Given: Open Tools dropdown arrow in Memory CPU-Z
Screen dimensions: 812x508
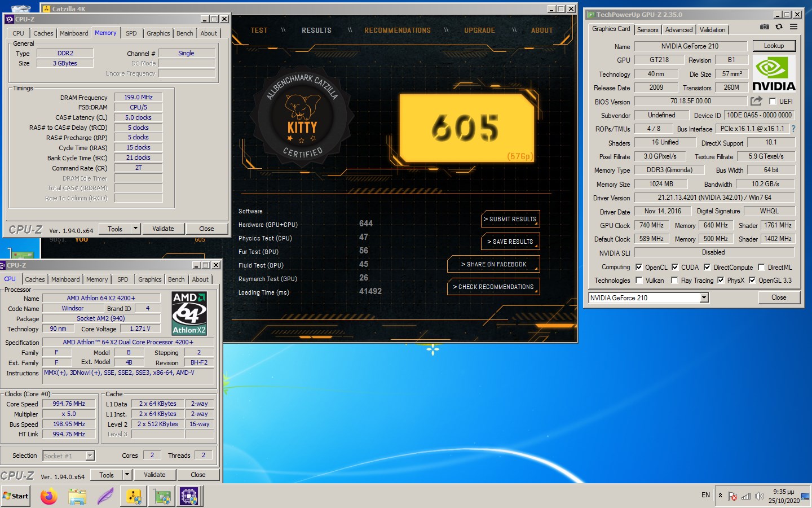Looking at the screenshot, I should [x=135, y=229].
